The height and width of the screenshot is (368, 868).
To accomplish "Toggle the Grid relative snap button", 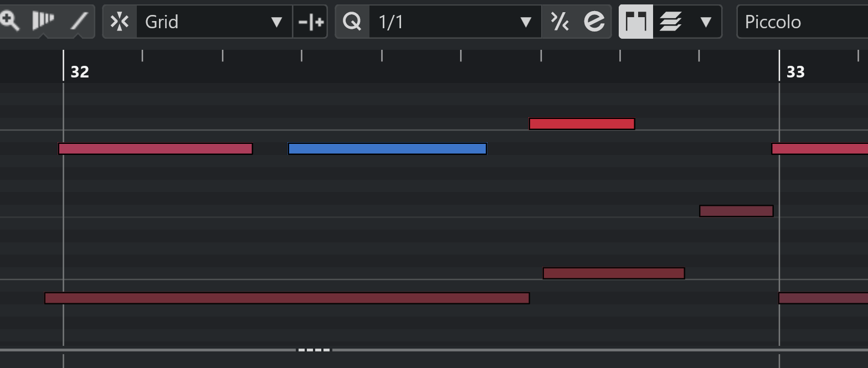I will pyautogui.click(x=311, y=22).
